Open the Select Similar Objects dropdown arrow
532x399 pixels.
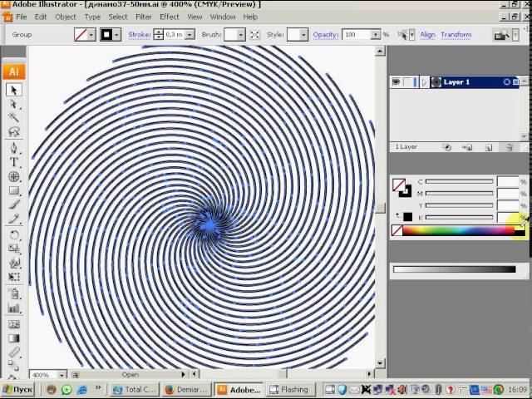(x=412, y=35)
